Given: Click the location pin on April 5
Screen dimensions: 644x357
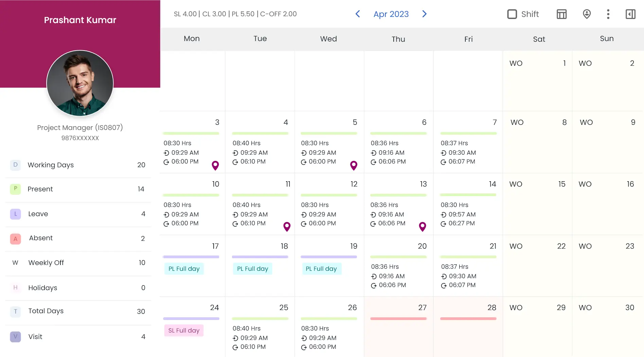Looking at the screenshot, I should 354,165.
